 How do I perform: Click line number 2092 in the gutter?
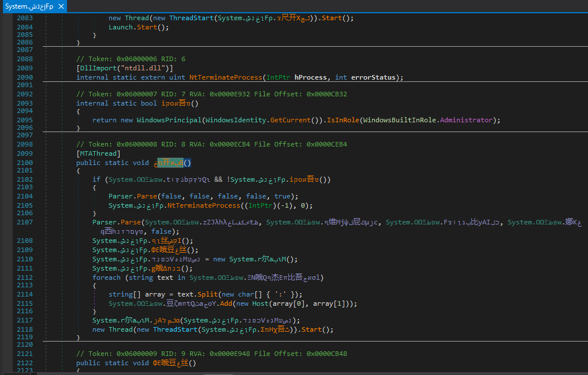[25, 94]
